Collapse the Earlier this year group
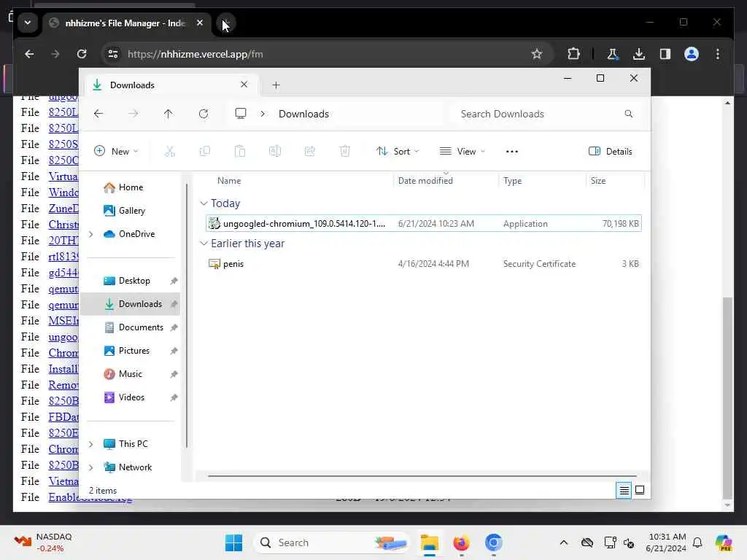This screenshot has height=560, width=747. coord(204,244)
